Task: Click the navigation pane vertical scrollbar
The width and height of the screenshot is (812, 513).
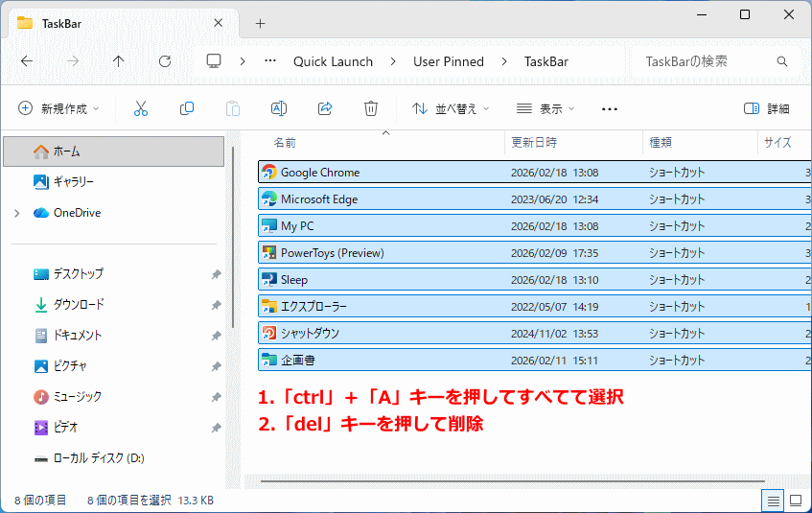Action: coord(233,238)
